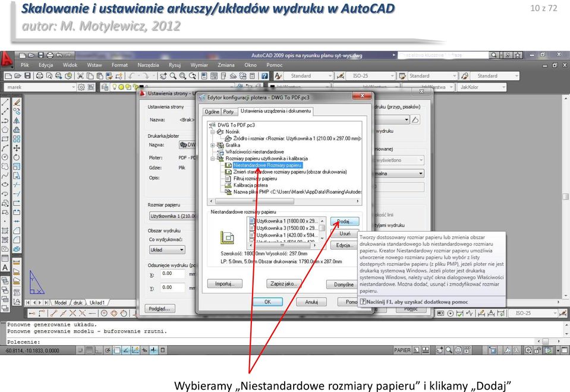570x392 pixels.
Task: Click the workspace settings gear icon
Action: tap(81, 87)
